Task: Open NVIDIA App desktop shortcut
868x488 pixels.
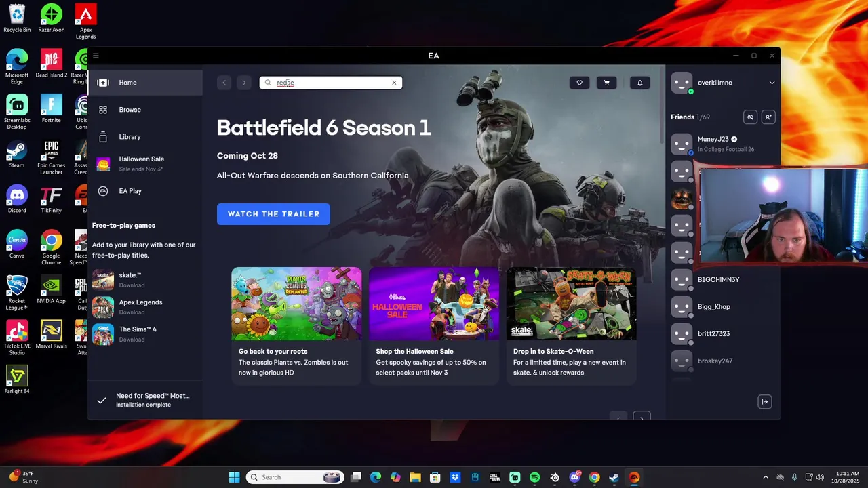Action: pos(52,289)
